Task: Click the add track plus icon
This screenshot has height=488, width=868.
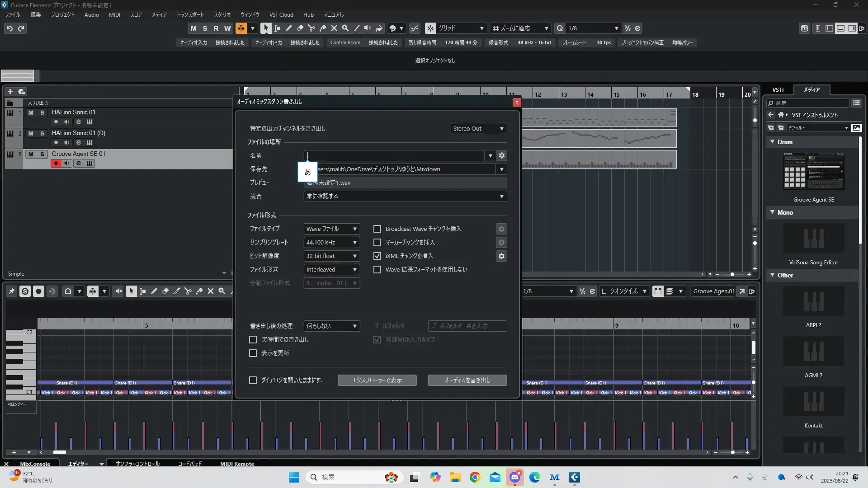Action: (10, 91)
